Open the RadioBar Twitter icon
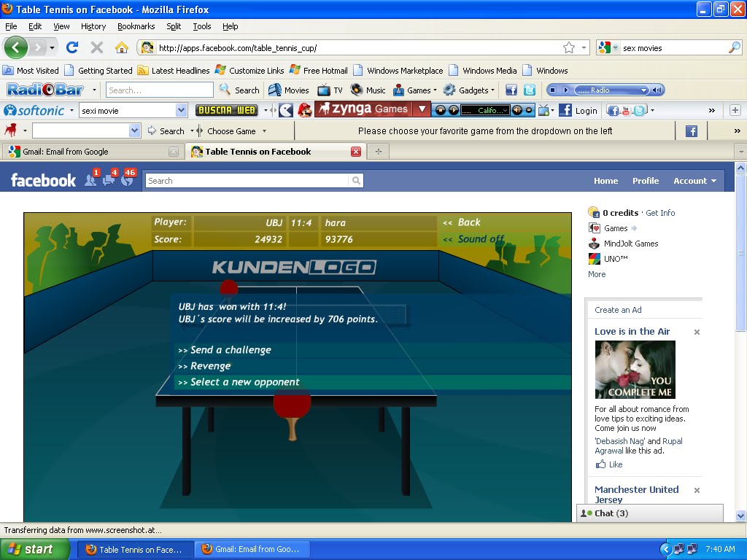Viewport: 747px width, 560px height. point(530,90)
